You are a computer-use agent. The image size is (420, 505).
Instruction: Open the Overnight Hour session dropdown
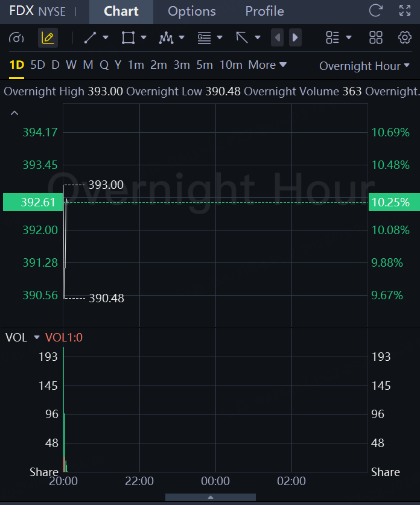coord(364,66)
